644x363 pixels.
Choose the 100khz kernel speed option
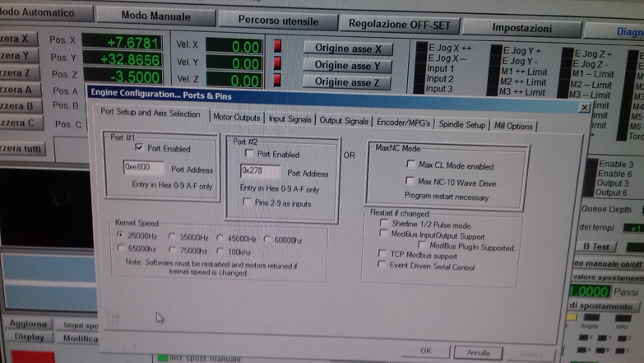tap(220, 250)
